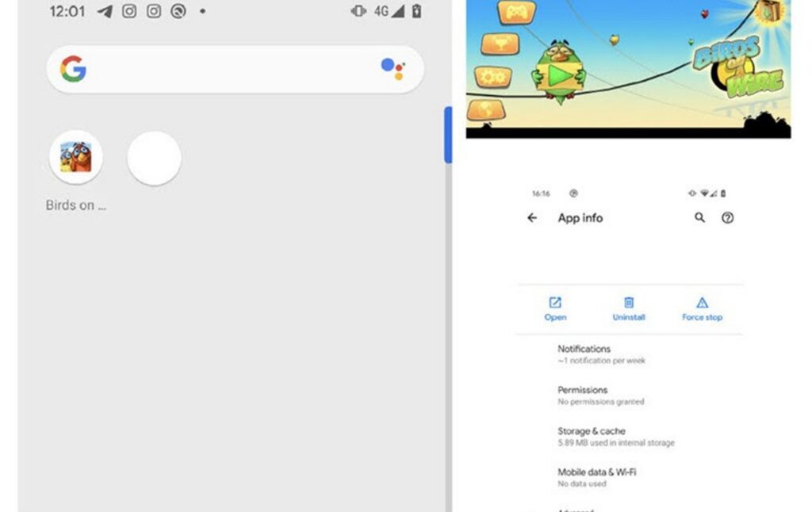Click the Open button in App info
This screenshot has height=512, width=812.
[555, 309]
